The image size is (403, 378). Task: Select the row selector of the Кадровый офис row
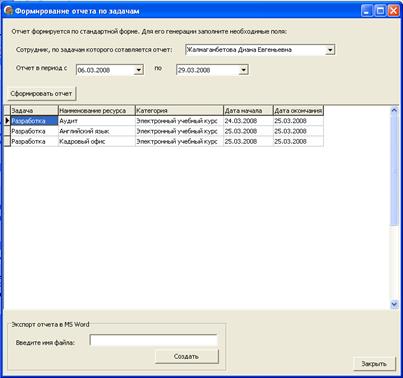7,141
